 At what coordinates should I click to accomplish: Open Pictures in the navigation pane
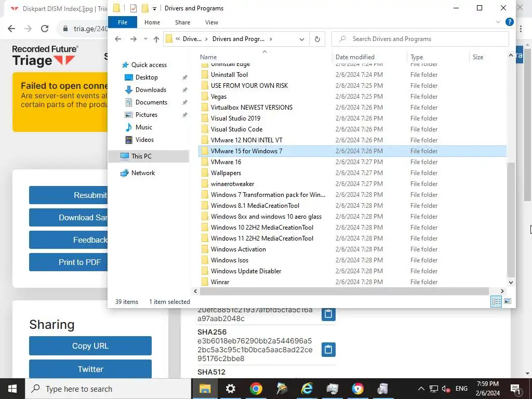tap(146, 115)
